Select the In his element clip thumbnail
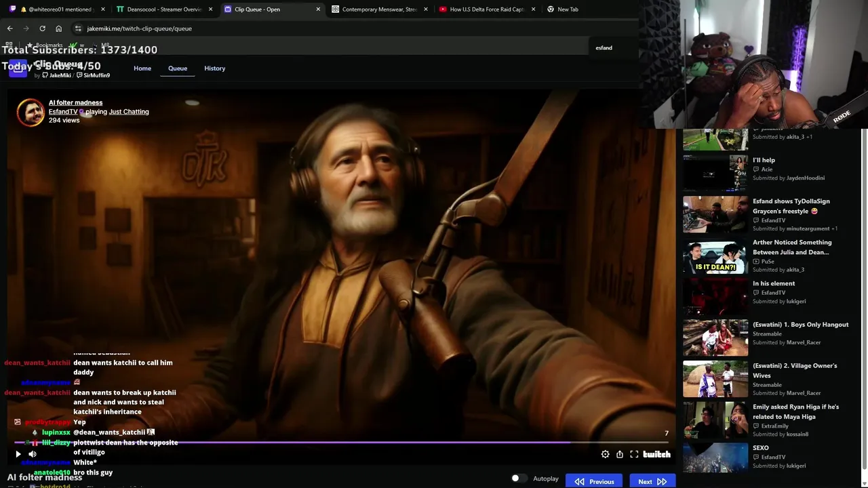This screenshot has width=868, height=488. pyautogui.click(x=715, y=296)
